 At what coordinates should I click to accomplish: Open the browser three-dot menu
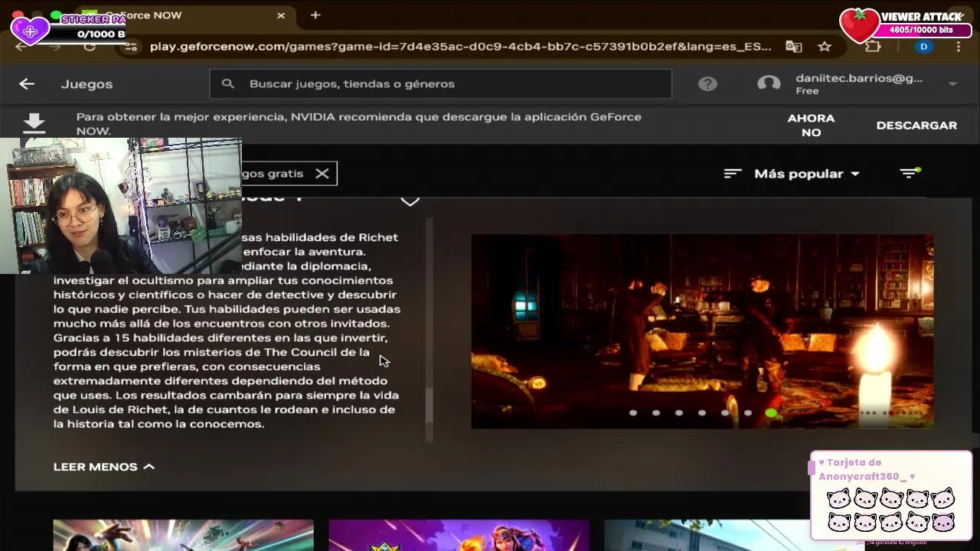pyautogui.click(x=959, y=47)
